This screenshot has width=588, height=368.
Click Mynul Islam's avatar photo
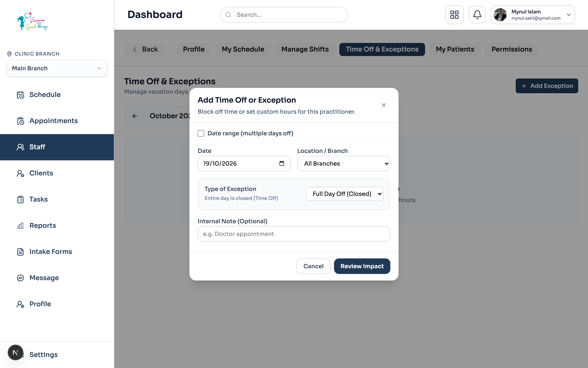500,15
